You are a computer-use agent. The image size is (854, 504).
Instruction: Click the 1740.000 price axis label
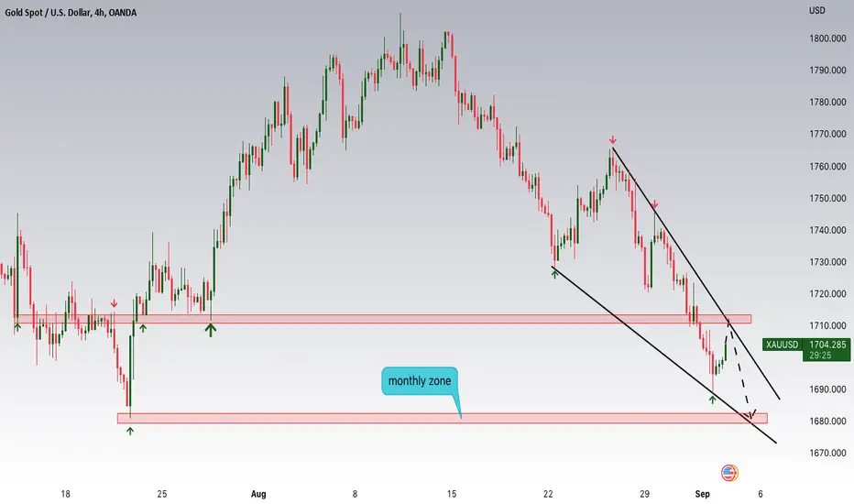[827, 230]
